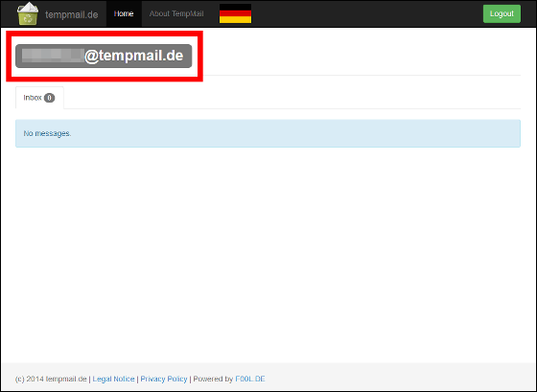Open the About TempMail page
Image resolution: width=537 pixels, height=392 pixels.
click(x=176, y=13)
